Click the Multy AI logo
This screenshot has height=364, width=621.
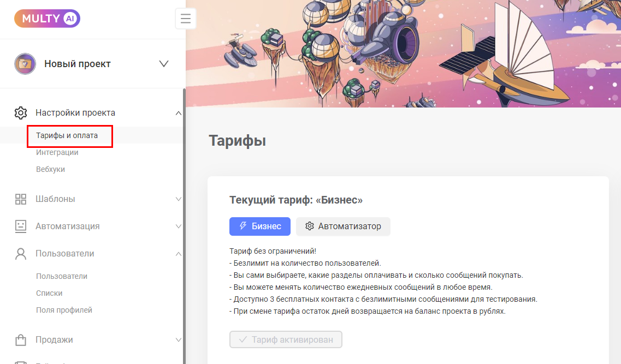click(47, 19)
